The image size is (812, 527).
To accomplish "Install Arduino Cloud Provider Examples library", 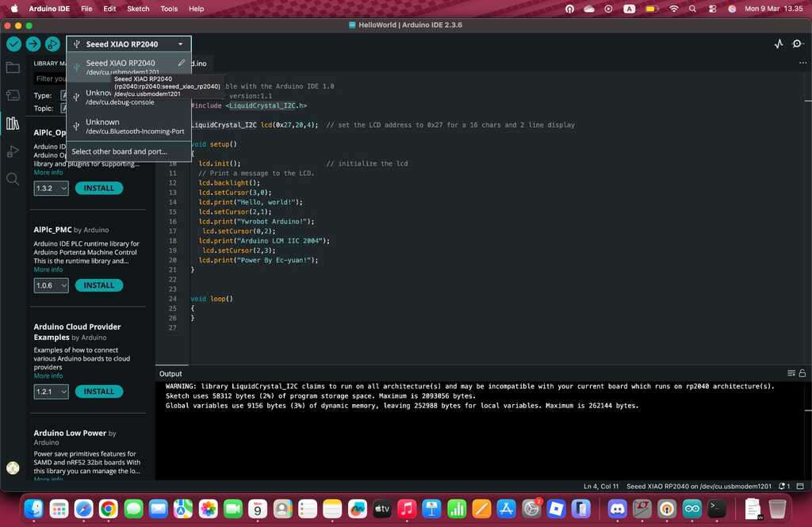I will tap(99, 391).
